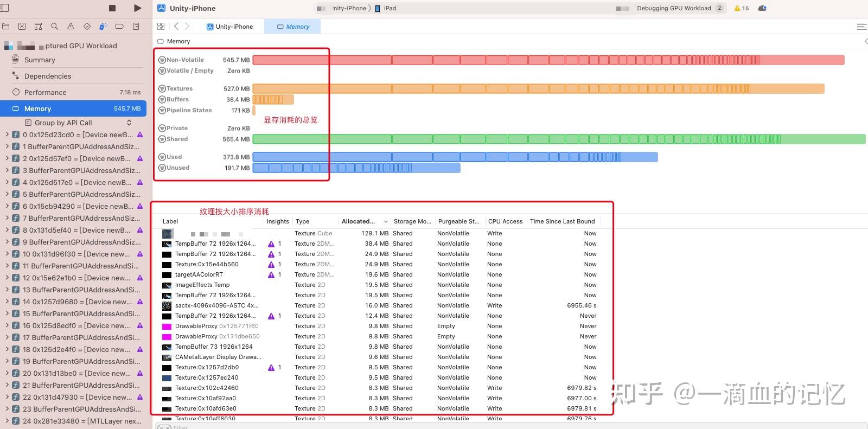Open the find navigator magnifier icon
The width and height of the screenshot is (868, 429).
click(54, 26)
